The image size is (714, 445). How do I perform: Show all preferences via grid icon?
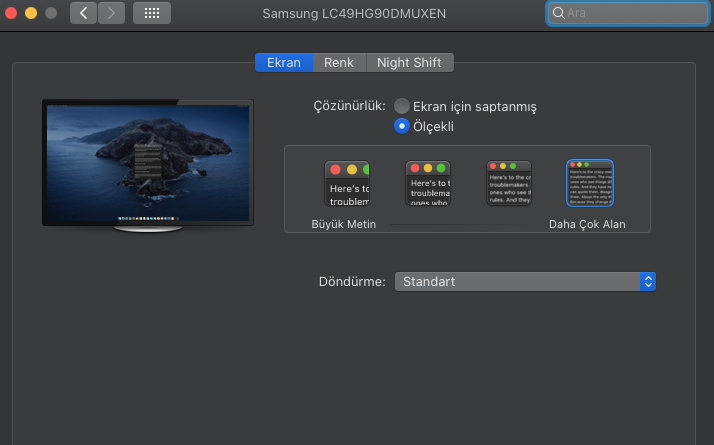(151, 14)
